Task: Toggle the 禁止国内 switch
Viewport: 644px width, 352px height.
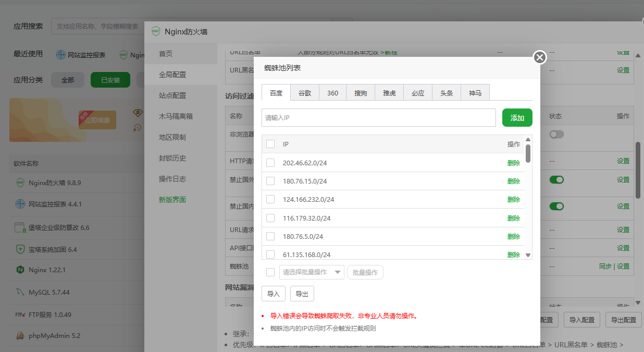Action: [x=556, y=206]
